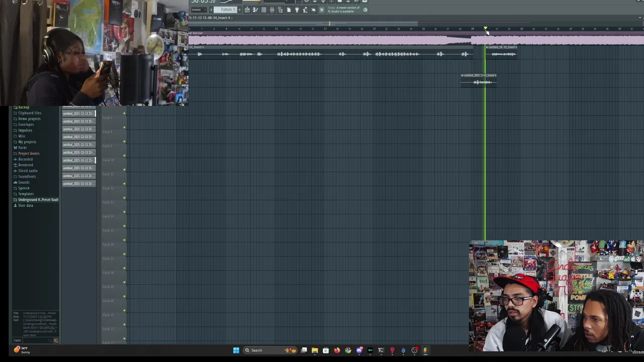Open the Piano roll view icon
Image resolution: width=644 pixels, height=362 pixels.
pos(256,10)
